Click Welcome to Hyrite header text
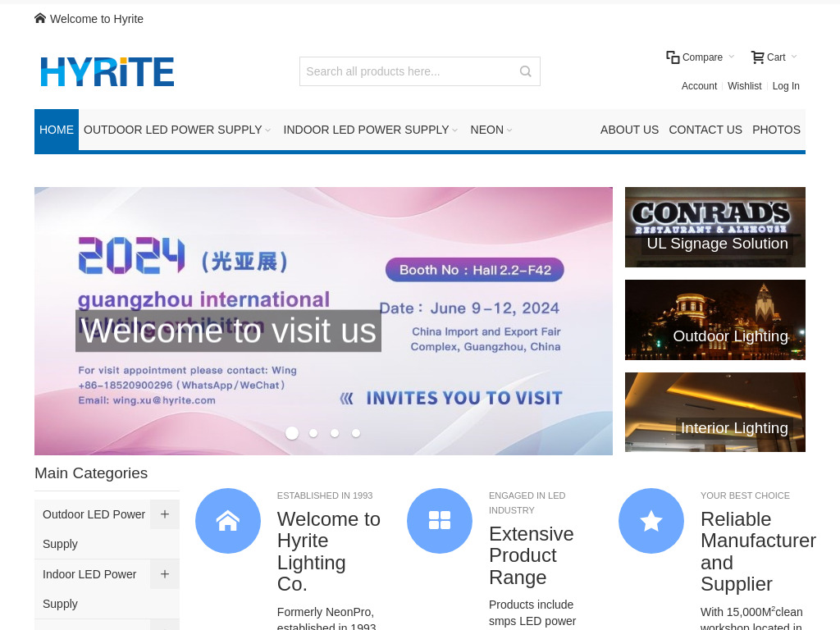 click(97, 20)
